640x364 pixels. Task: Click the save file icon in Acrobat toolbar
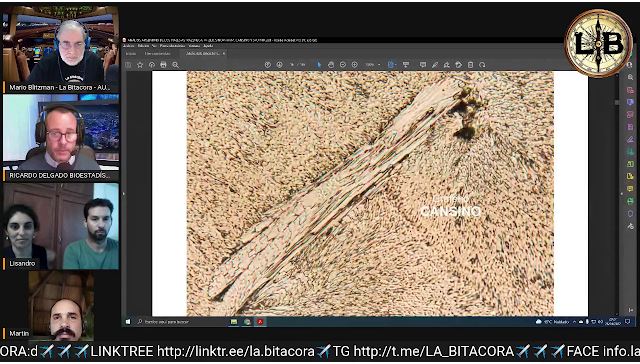click(128, 65)
